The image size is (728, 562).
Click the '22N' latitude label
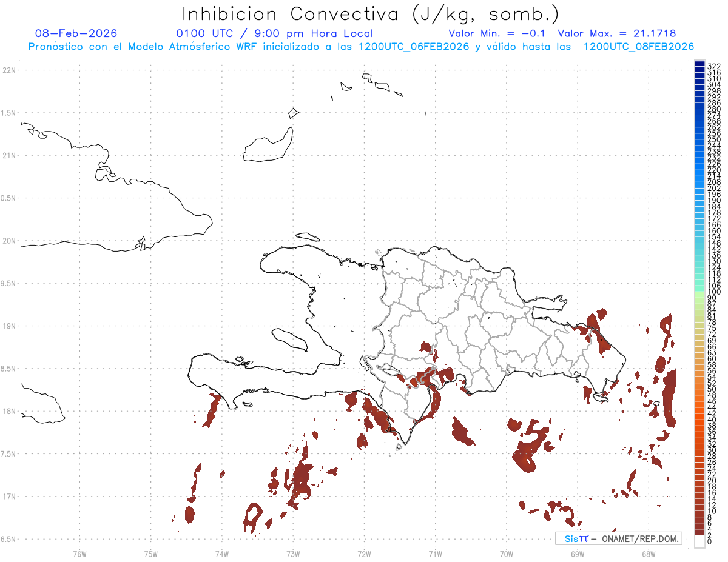click(x=8, y=70)
